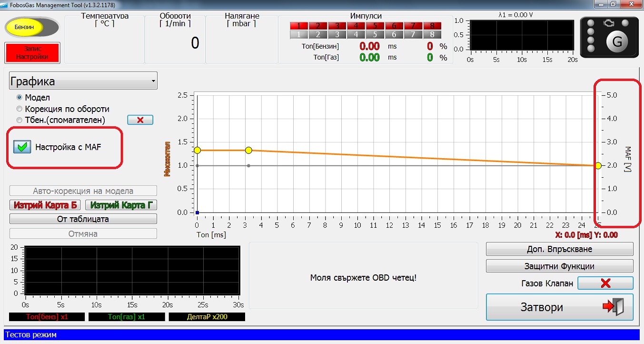
Task: Open the Графика dropdown menu
Action: [x=83, y=81]
